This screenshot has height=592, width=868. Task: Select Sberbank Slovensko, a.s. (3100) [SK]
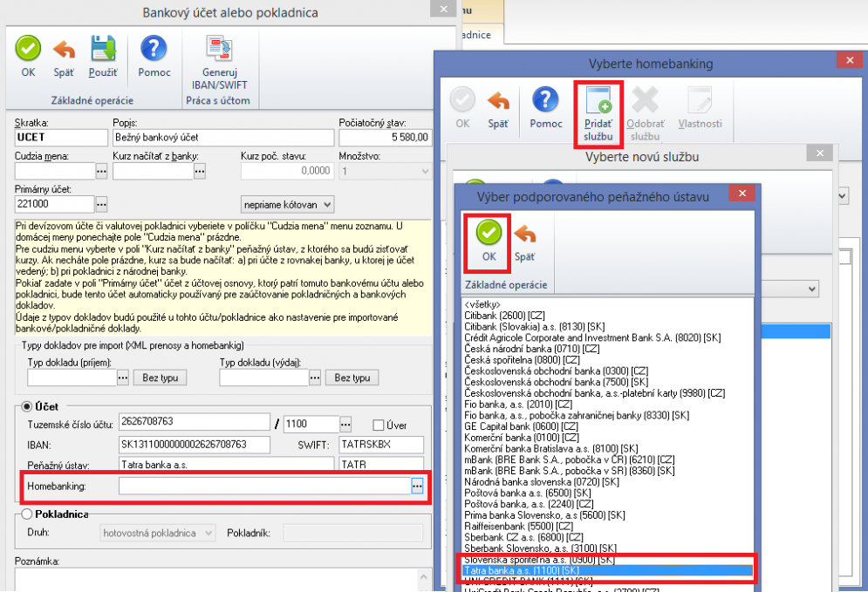point(540,548)
